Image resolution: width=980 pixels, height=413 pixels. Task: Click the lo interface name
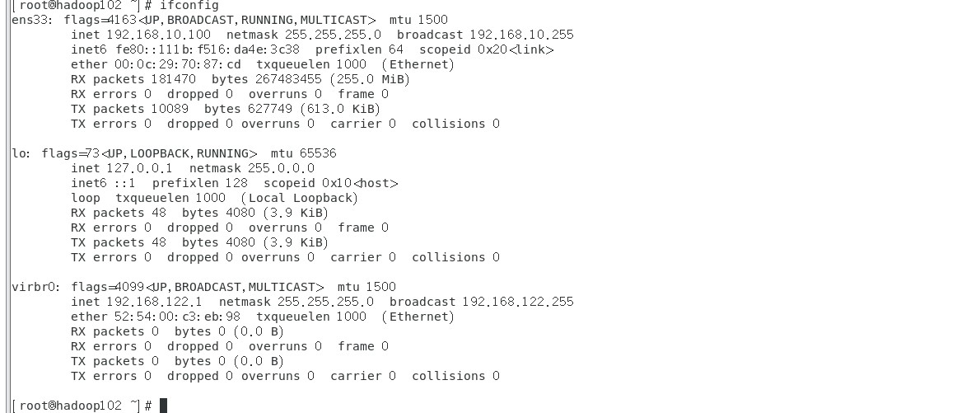21,153
